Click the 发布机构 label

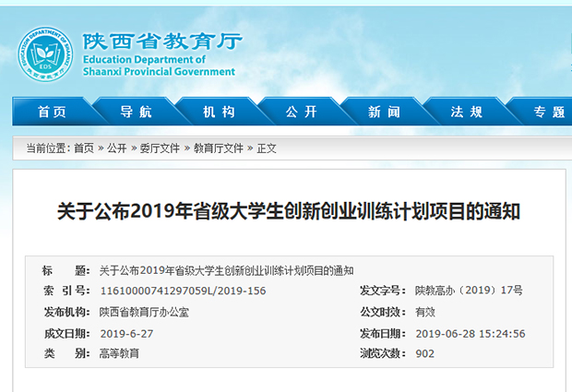point(66,312)
